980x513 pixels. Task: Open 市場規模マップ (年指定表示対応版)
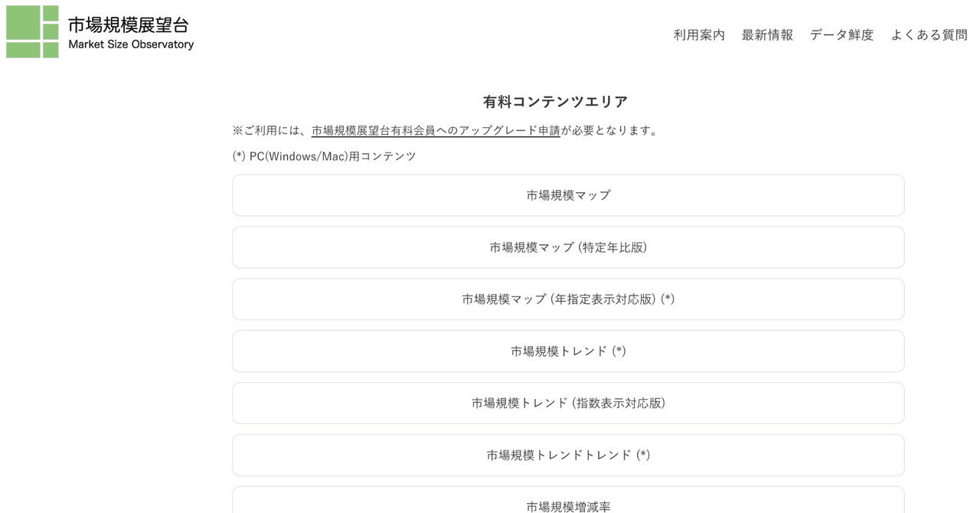point(567,299)
